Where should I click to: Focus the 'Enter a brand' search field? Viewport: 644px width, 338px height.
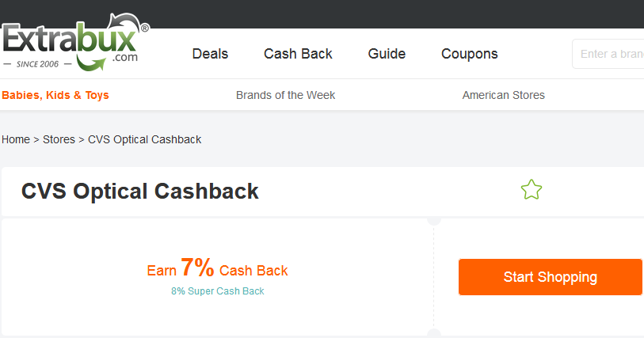click(x=610, y=54)
